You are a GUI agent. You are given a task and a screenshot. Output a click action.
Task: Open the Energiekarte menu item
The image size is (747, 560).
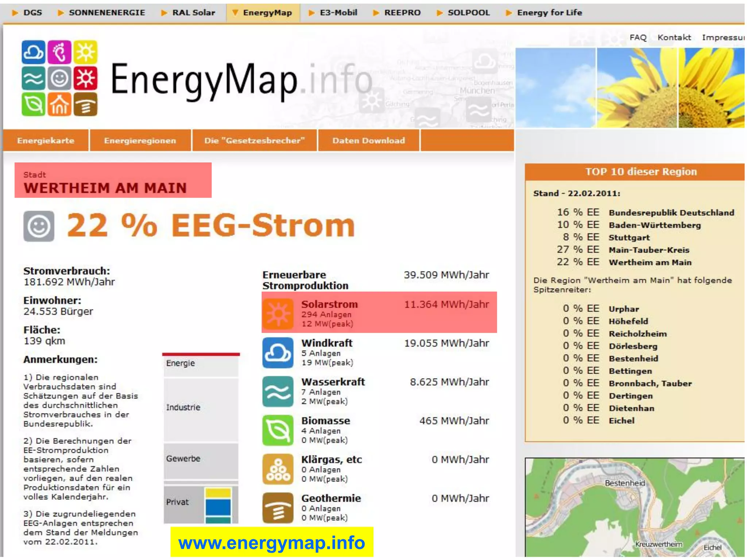(x=46, y=140)
